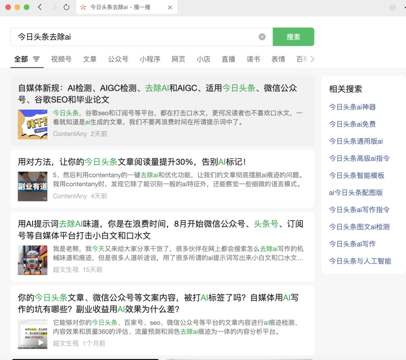
Task: Open related search 今日头条智能模板
Action: tap(357, 175)
